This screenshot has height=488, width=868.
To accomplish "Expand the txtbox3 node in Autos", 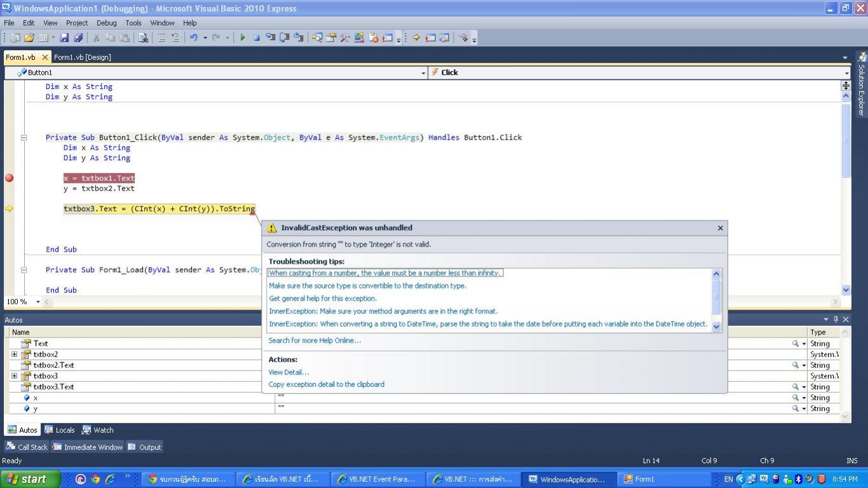I will [x=14, y=376].
